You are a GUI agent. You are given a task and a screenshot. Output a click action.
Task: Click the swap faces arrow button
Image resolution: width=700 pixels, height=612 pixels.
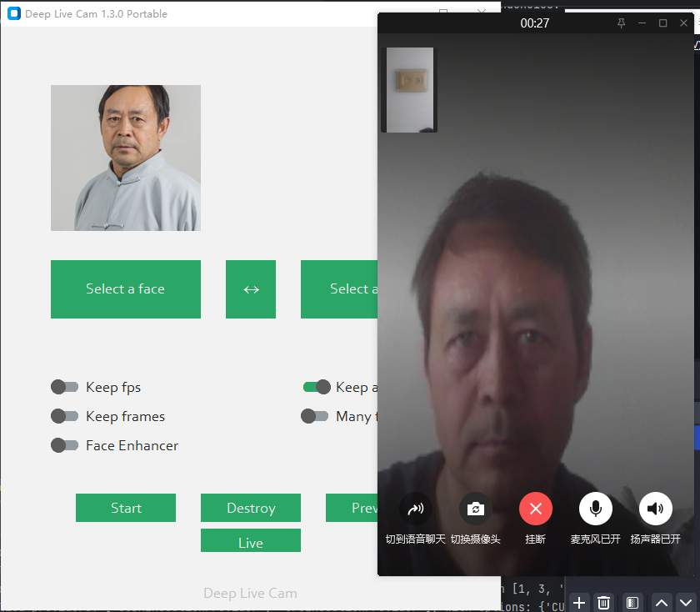[x=251, y=289]
